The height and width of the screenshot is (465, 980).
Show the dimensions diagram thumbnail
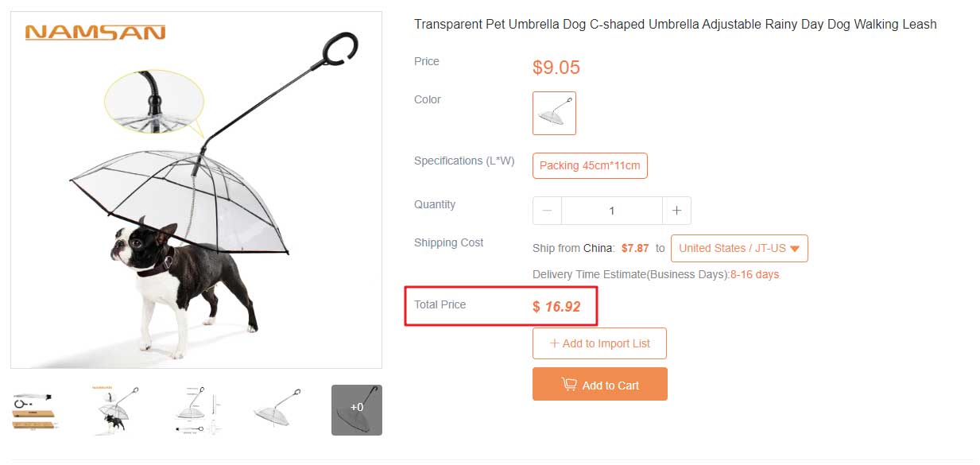pyautogui.click(x=197, y=410)
